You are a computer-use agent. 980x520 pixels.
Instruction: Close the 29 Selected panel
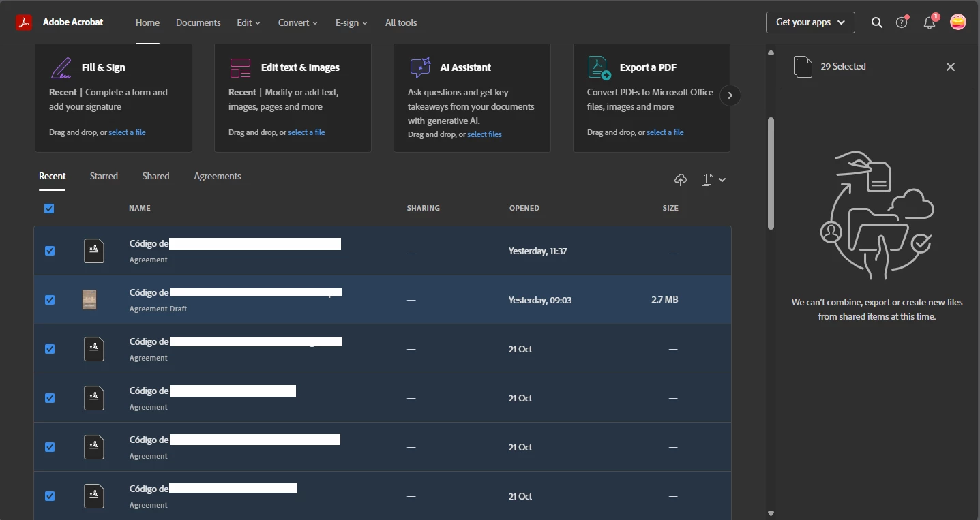(x=951, y=67)
